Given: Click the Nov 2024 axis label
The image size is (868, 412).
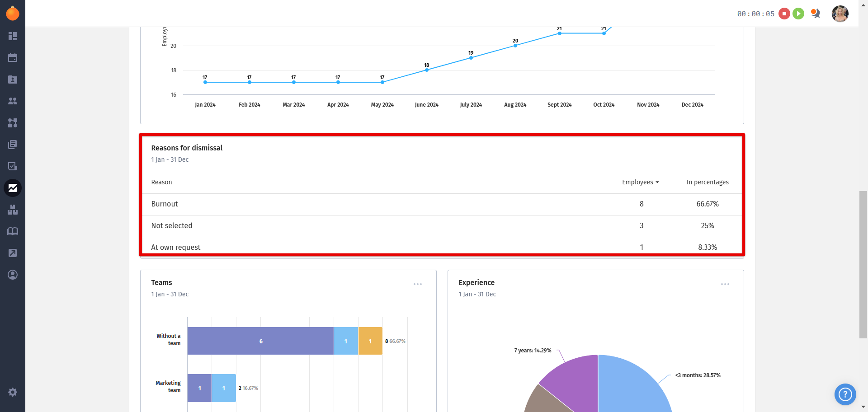Looking at the screenshot, I should click(648, 105).
